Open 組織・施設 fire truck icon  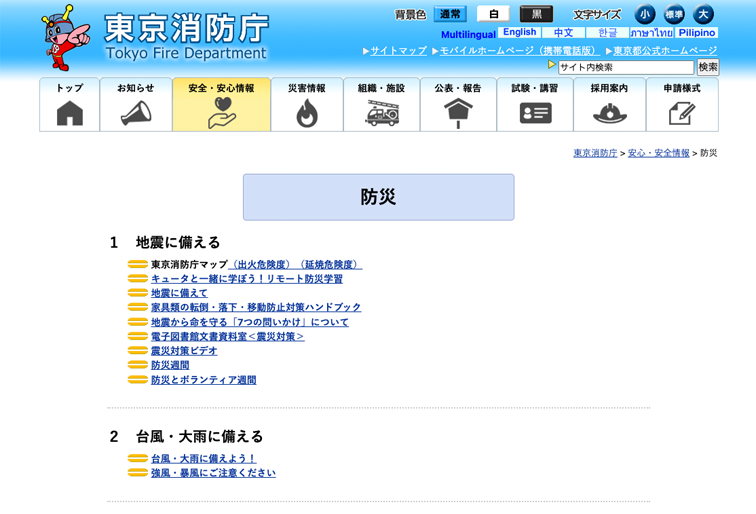pyautogui.click(x=382, y=113)
